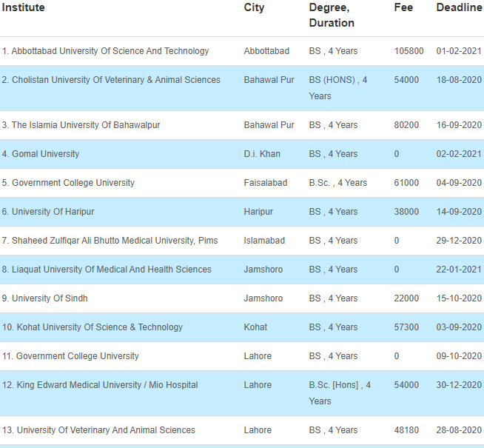Click the deadline 22-01-2021
Image resolution: width=484 pixels, height=448 pixels.
point(459,270)
